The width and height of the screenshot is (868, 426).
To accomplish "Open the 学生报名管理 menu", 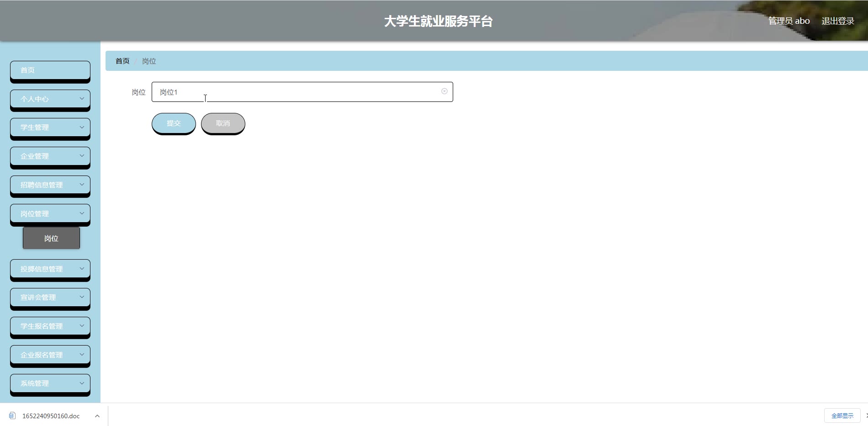I will pos(50,326).
